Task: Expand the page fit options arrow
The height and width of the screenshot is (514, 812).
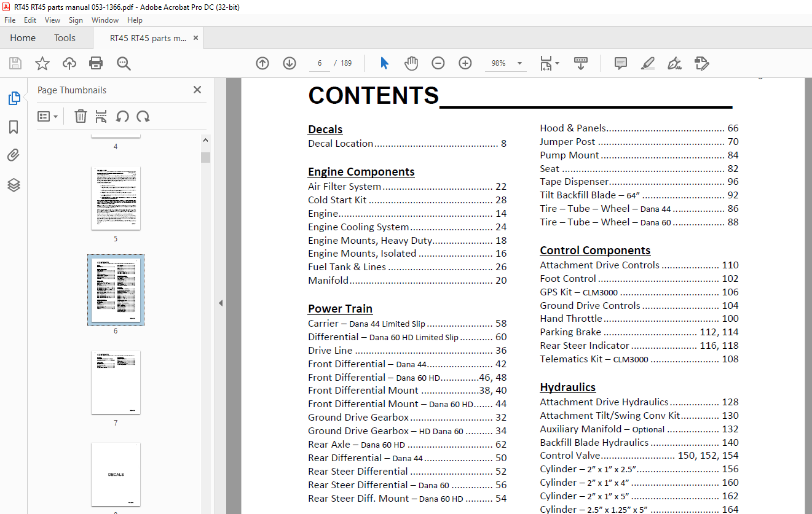Action: (x=557, y=63)
